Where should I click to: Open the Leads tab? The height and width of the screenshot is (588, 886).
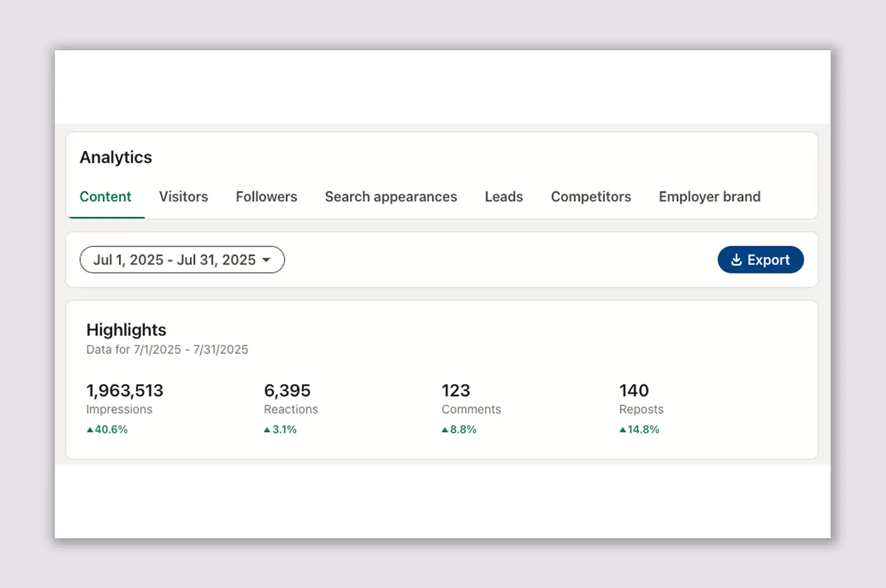point(503,197)
